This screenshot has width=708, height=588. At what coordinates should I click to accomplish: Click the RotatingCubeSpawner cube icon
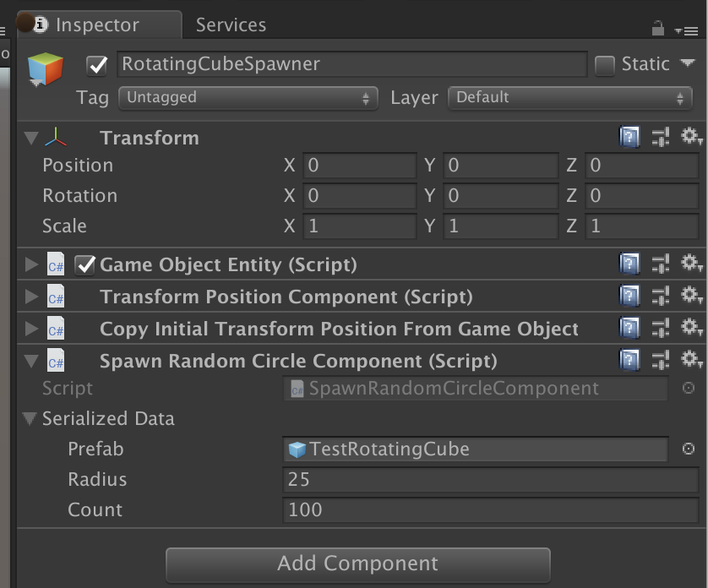tap(46, 69)
